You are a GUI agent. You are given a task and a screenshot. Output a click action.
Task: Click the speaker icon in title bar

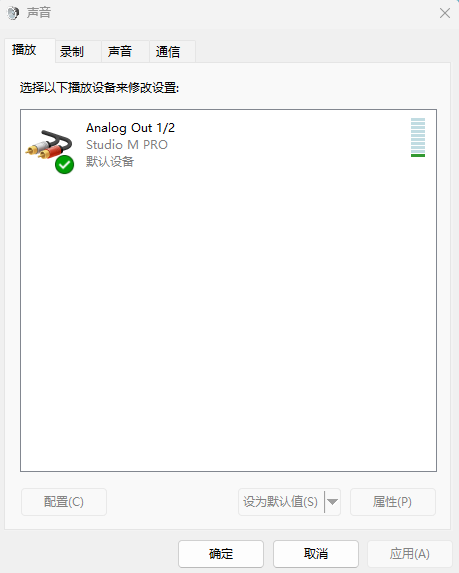point(13,13)
